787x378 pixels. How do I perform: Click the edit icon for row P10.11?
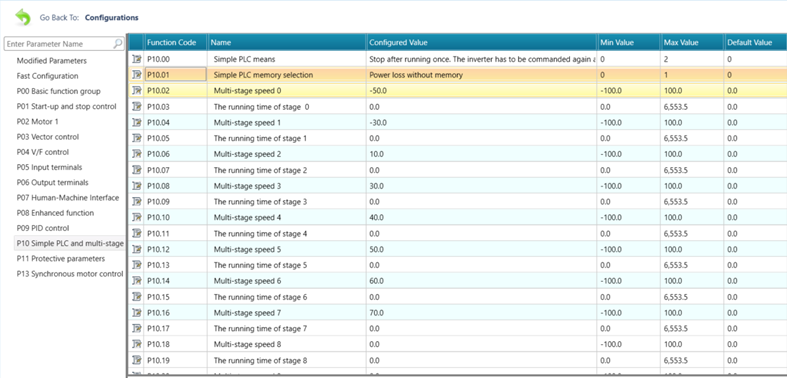point(137,233)
